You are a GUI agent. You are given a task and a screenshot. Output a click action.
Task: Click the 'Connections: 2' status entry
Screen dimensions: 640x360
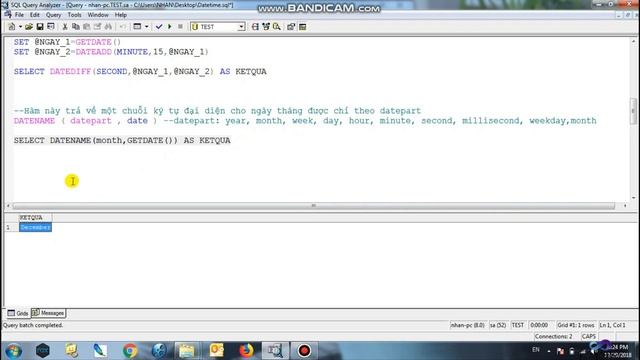click(553, 336)
